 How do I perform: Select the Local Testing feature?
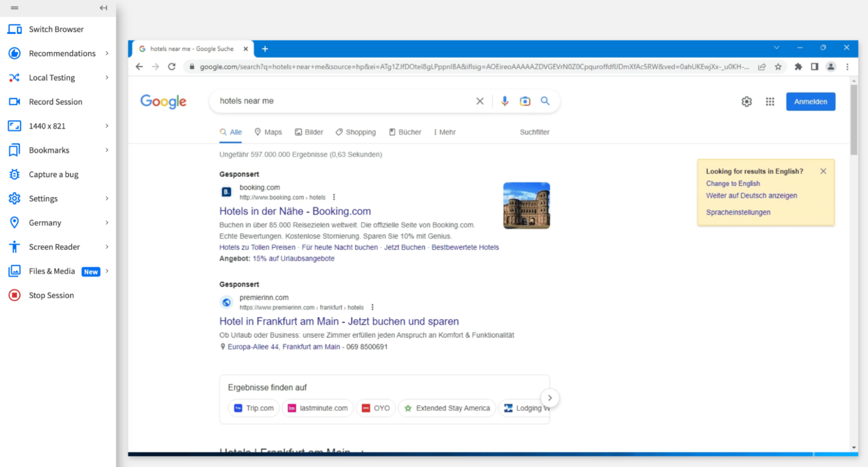(52, 77)
